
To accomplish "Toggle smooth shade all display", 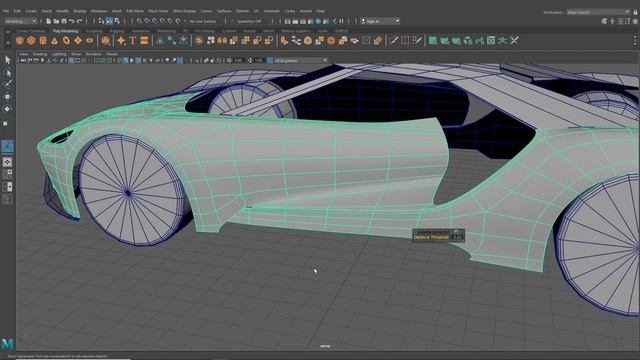I will coord(125,60).
